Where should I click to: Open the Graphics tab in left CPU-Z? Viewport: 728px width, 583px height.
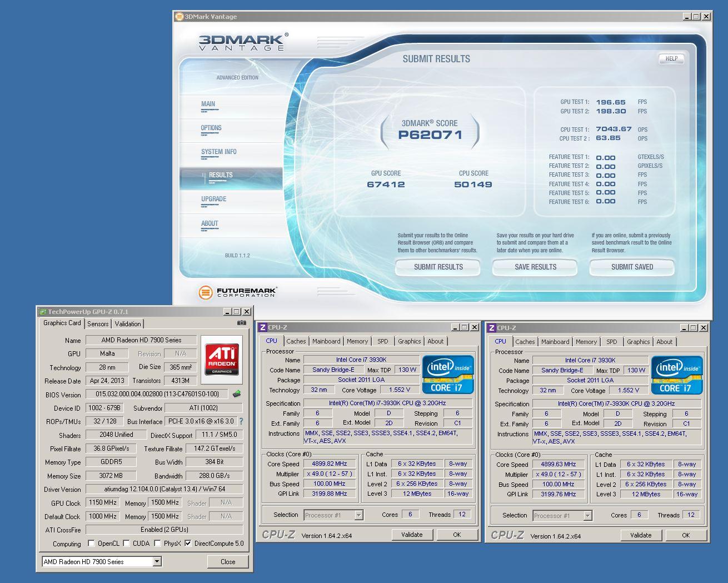pos(410,341)
